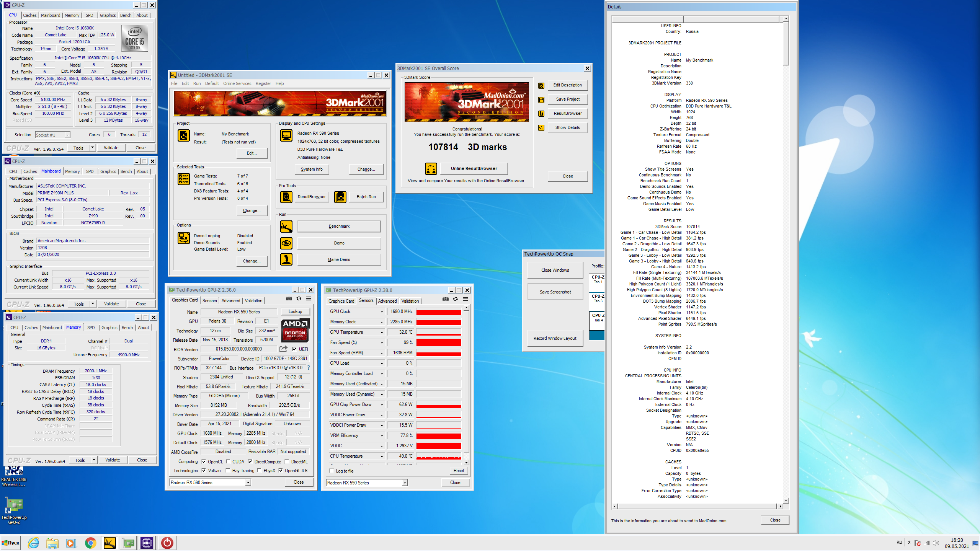
Task: Open the Online Services menu in 3DMark2001
Action: point(237,83)
